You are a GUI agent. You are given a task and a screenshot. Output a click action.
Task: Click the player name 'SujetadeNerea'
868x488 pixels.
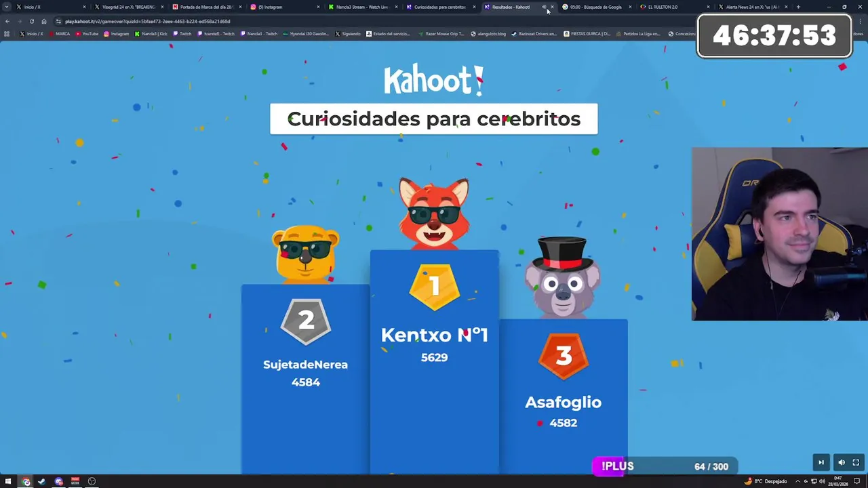coord(305,365)
